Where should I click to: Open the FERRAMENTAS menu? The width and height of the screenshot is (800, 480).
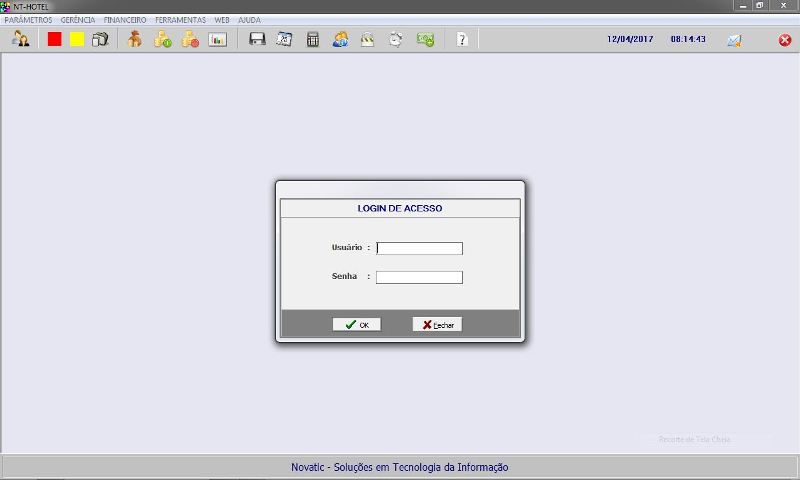point(180,20)
